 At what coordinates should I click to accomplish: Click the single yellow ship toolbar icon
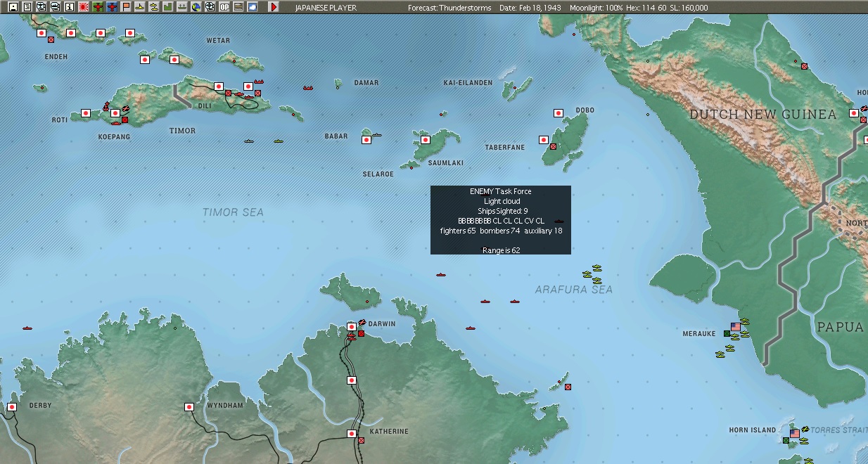click(x=140, y=7)
